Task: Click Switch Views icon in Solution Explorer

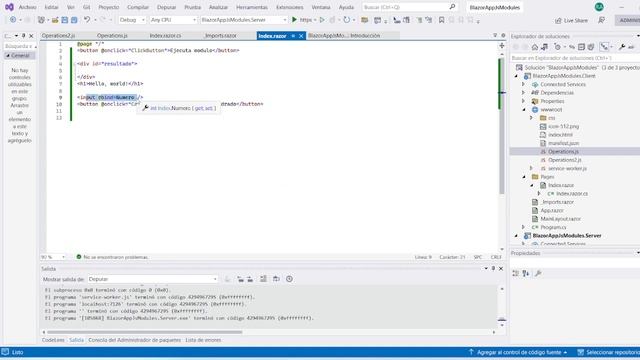Action: (544, 47)
